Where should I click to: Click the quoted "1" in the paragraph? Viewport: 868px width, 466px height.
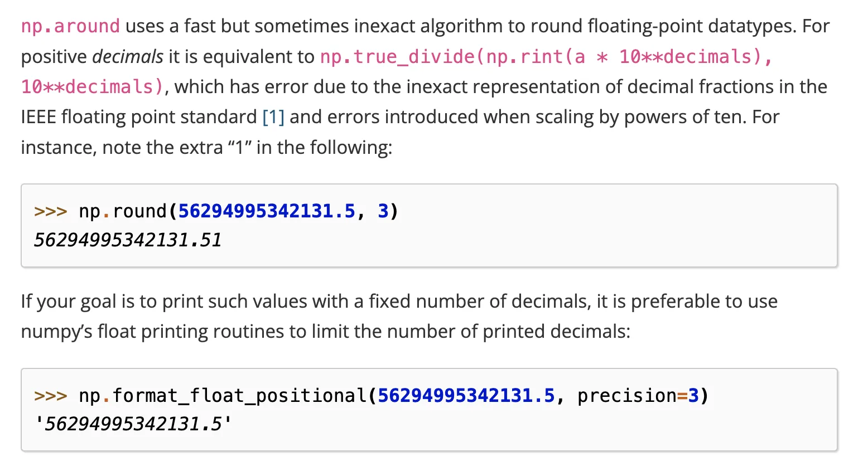click(240, 148)
